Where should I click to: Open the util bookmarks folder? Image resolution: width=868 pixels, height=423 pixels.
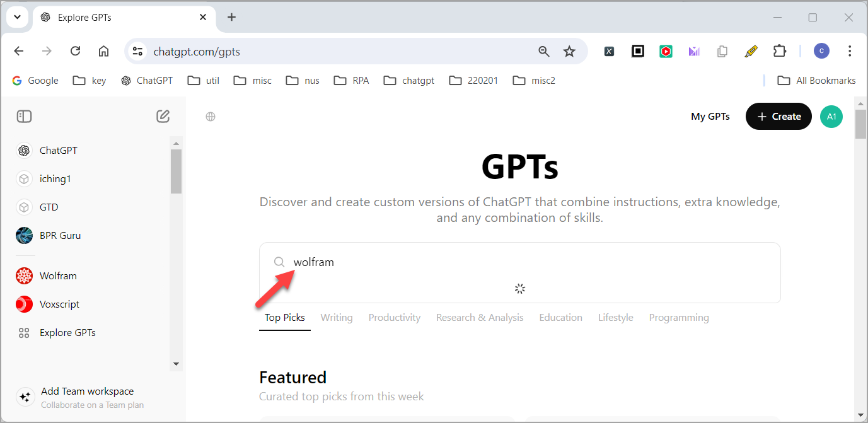pos(204,81)
